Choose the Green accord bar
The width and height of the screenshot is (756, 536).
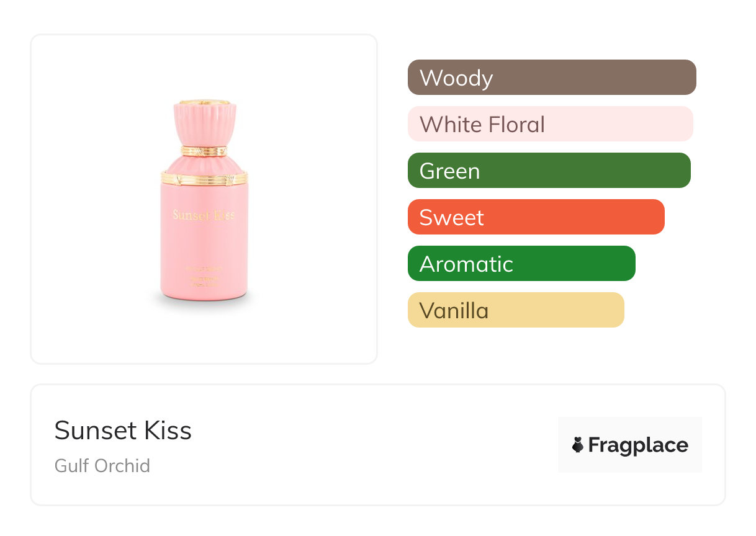pyautogui.click(x=549, y=171)
